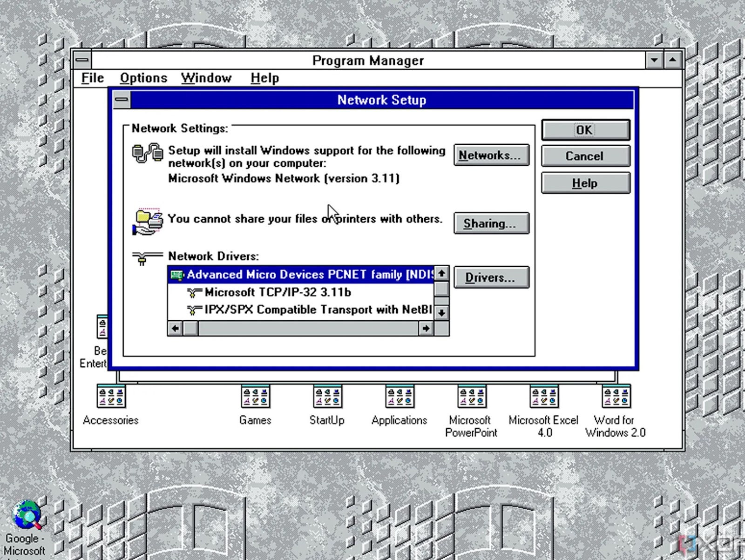The height and width of the screenshot is (560, 745).
Task: Open the Networks configuration dialog
Action: 491,155
